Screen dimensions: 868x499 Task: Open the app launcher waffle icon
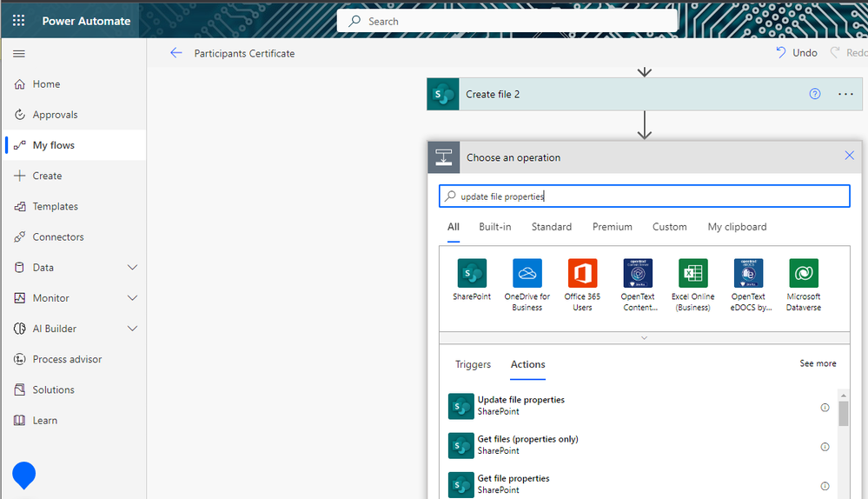(x=19, y=21)
